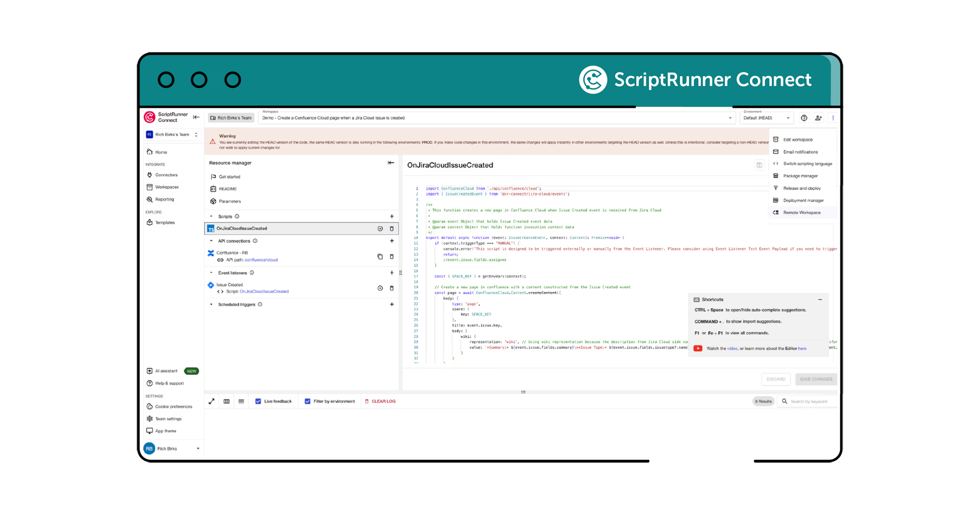This screenshot has width=980, height=514.
Task: Copy the Confluence - RB API connection
Action: point(380,257)
